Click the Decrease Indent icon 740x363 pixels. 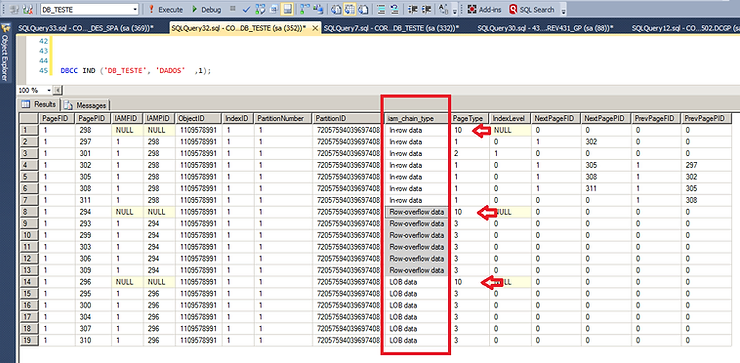412,9
